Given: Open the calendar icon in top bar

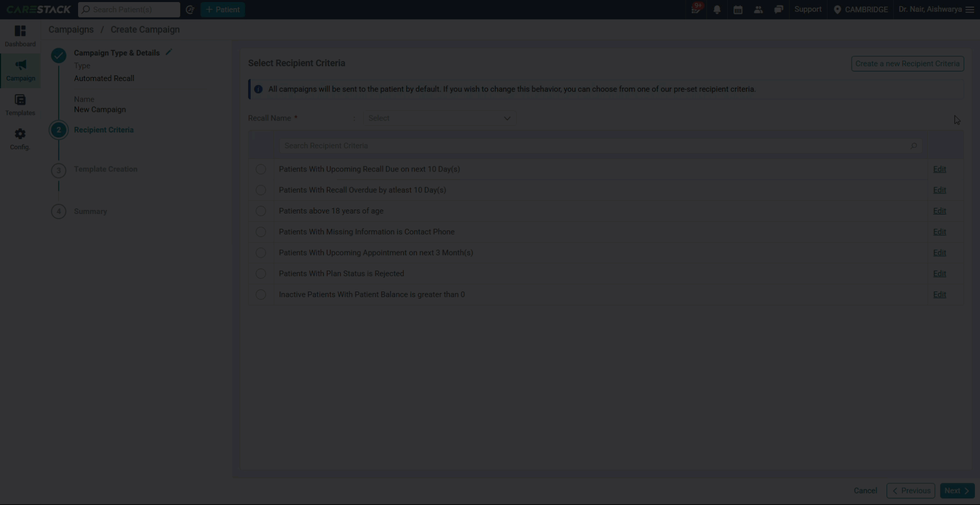Looking at the screenshot, I should pos(738,9).
